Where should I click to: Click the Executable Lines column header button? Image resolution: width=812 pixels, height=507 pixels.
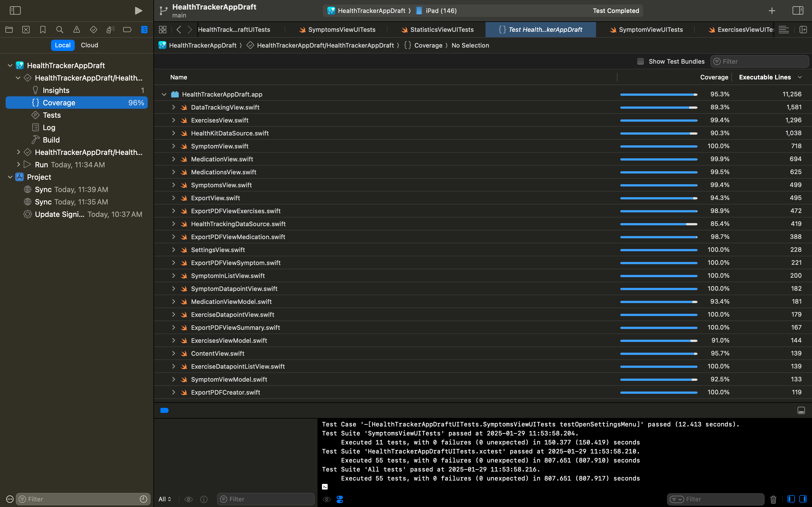tap(765, 77)
